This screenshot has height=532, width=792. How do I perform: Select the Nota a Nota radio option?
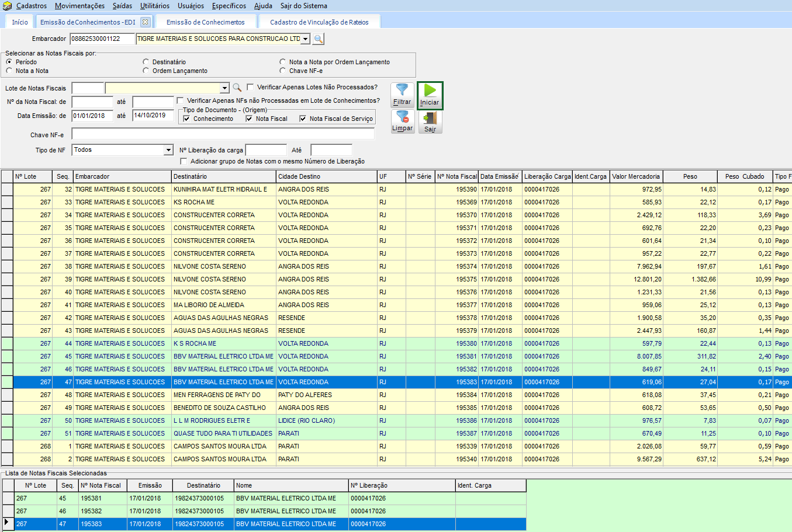[9, 71]
